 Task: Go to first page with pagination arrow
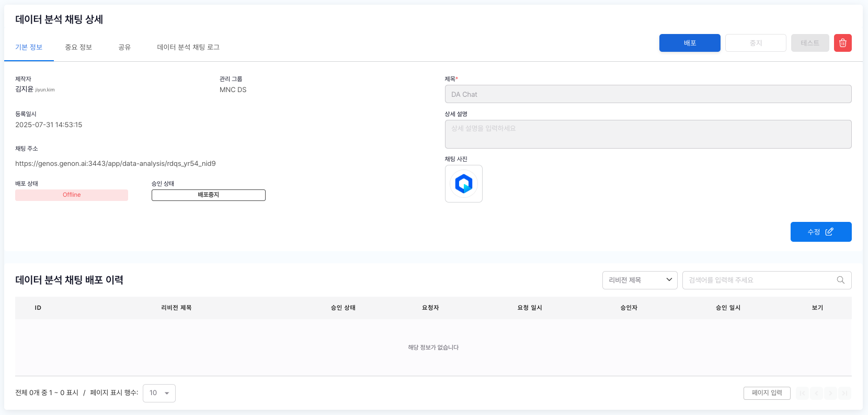802,393
